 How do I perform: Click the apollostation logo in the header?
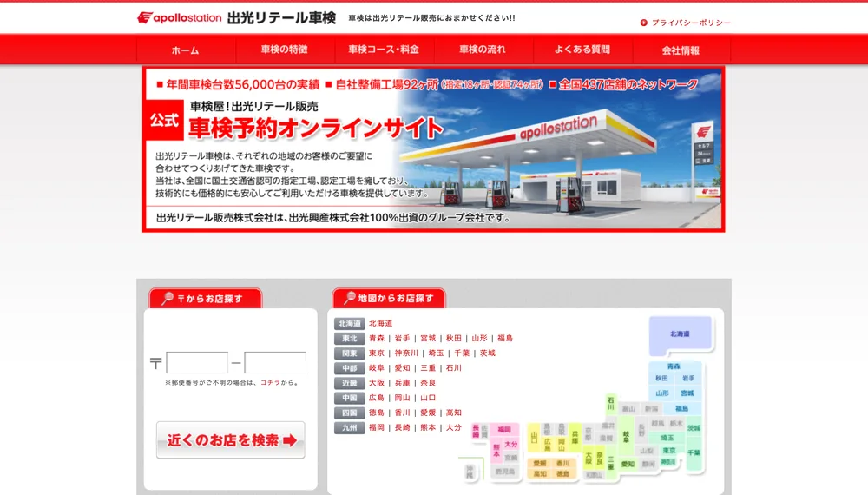(x=180, y=17)
